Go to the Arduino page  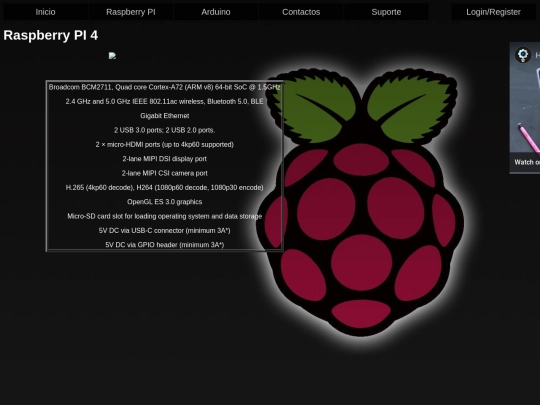[x=216, y=12]
